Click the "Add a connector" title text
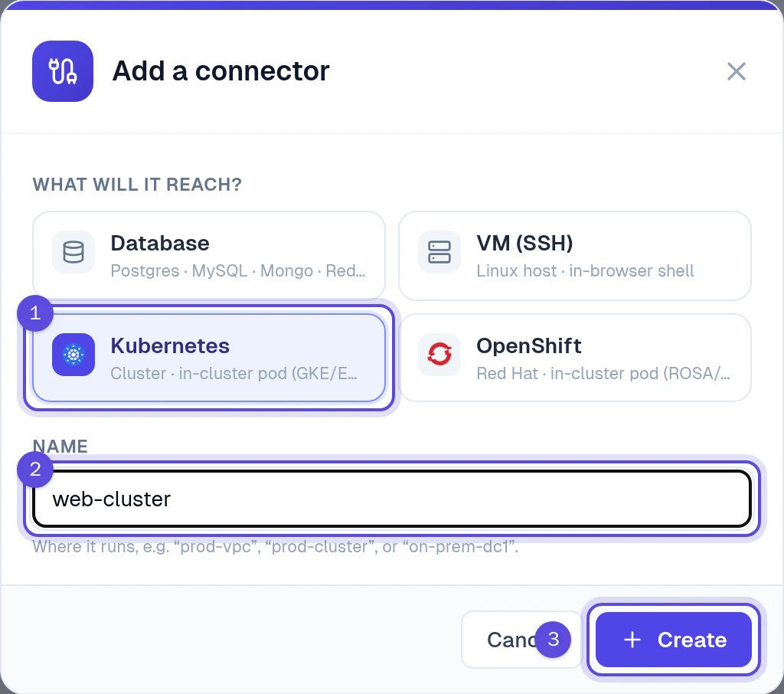 [x=221, y=71]
